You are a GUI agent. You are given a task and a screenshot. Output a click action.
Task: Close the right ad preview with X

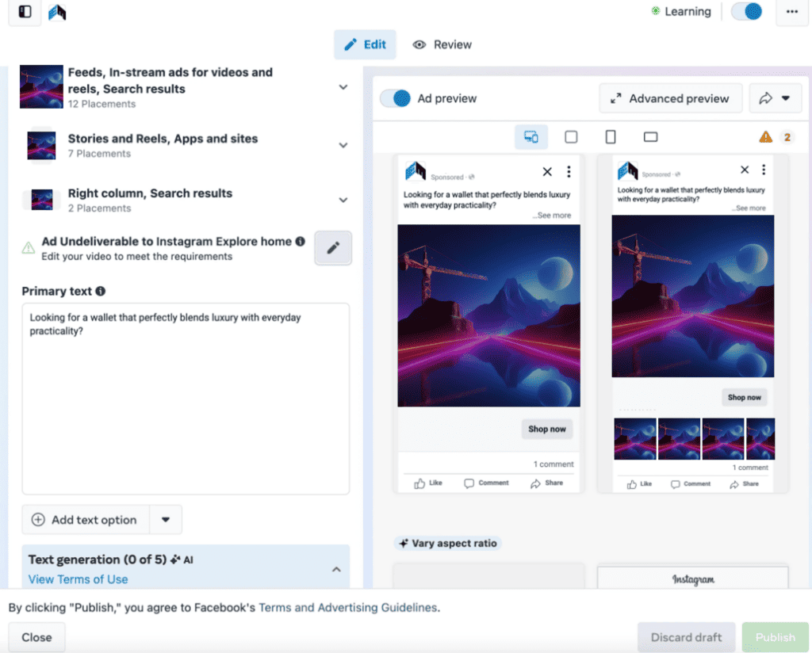pyautogui.click(x=744, y=170)
